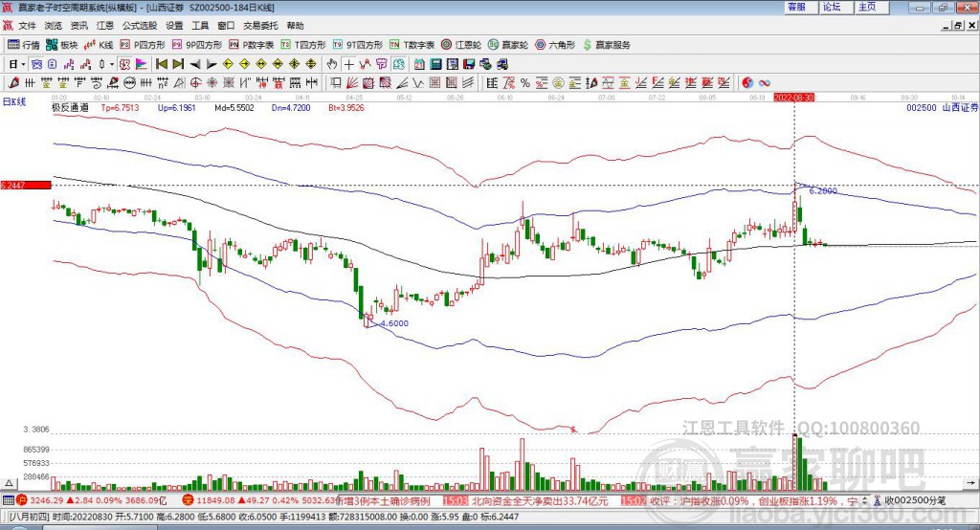The image size is (980, 530).
Task: Toggle the crosshair cursor tool
Action: click(350, 64)
